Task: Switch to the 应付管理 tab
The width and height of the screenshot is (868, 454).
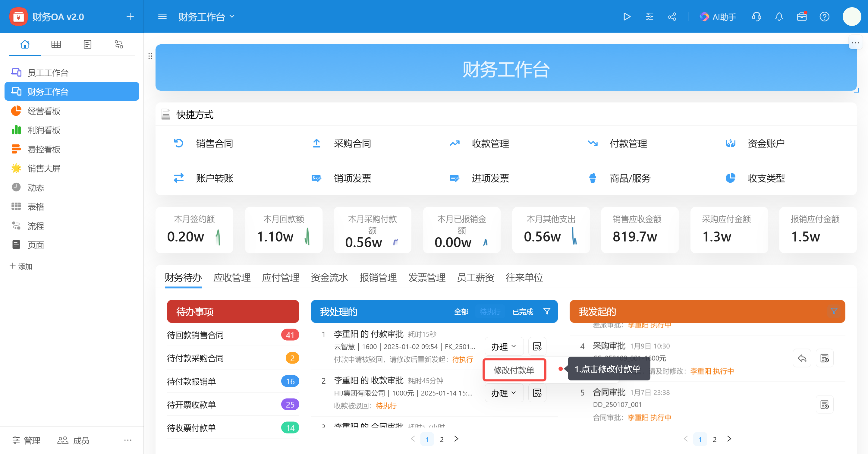Action: pyautogui.click(x=281, y=277)
